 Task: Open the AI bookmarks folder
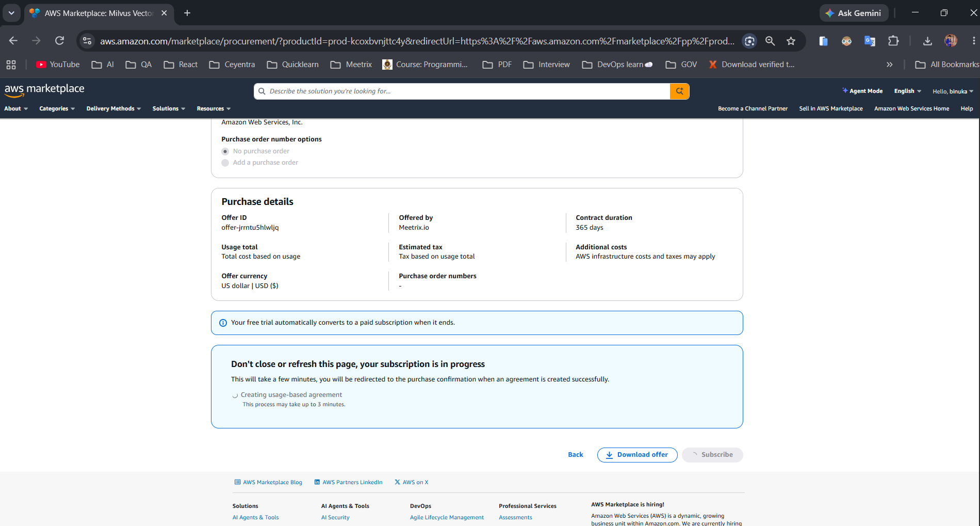point(103,65)
